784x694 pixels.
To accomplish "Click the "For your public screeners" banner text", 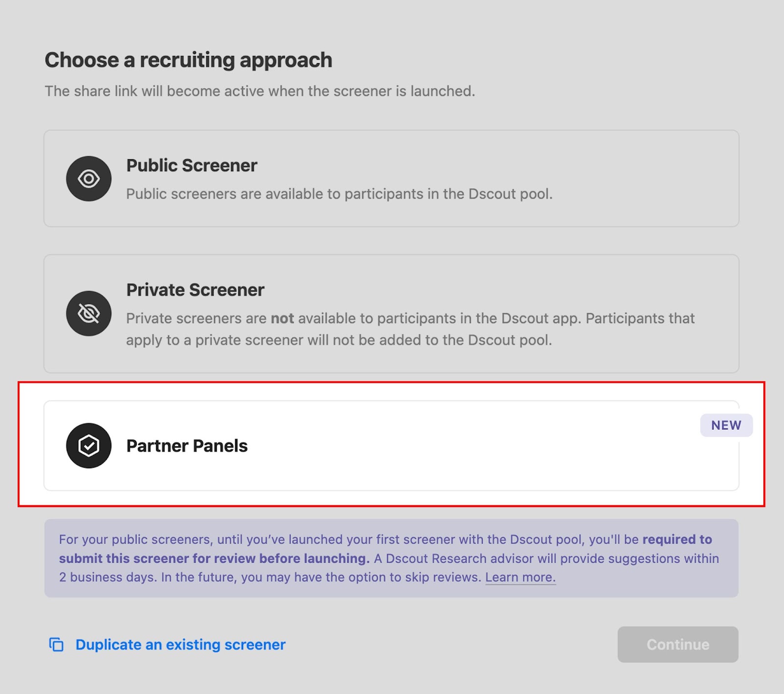I will click(135, 540).
